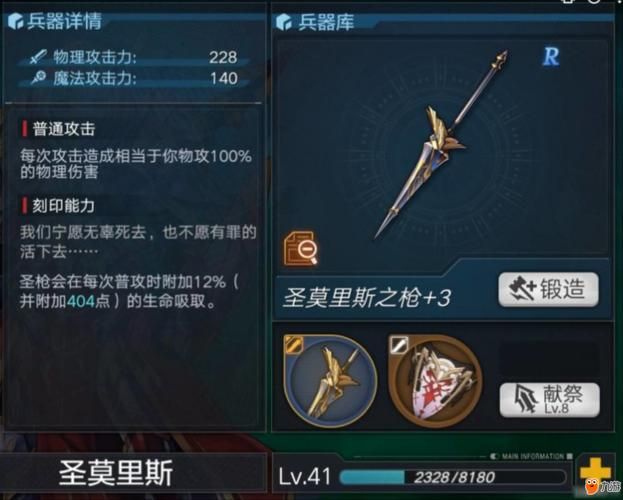
Task: Click the 刻印能力 section heading
Action: pyautogui.click(x=64, y=205)
